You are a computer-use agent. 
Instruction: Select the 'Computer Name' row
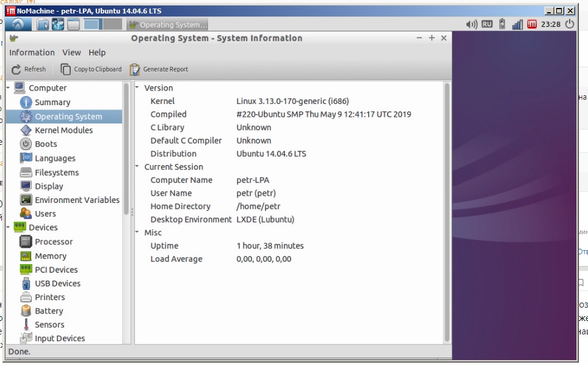pyautogui.click(x=289, y=180)
